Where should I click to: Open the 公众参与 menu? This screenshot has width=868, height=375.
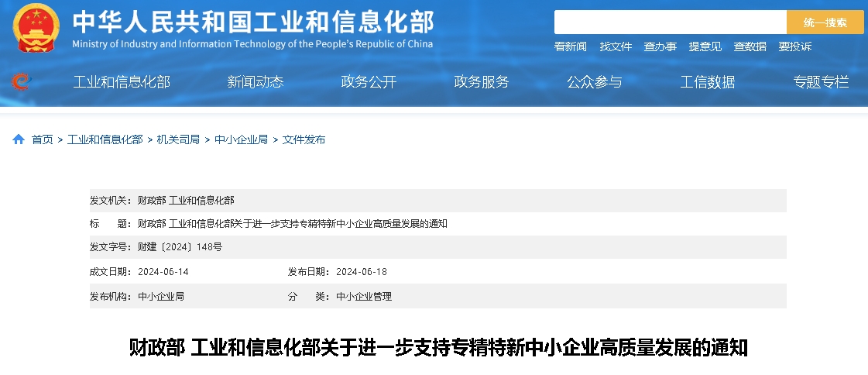(x=595, y=82)
